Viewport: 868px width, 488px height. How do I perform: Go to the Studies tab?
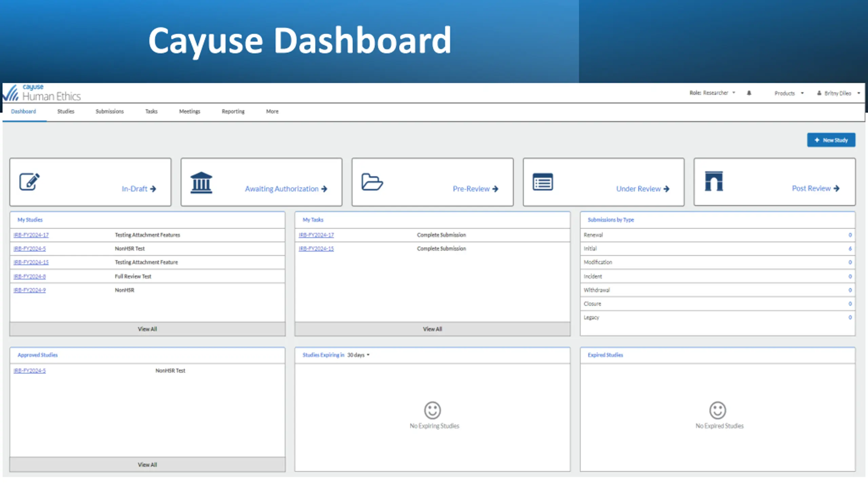click(66, 111)
